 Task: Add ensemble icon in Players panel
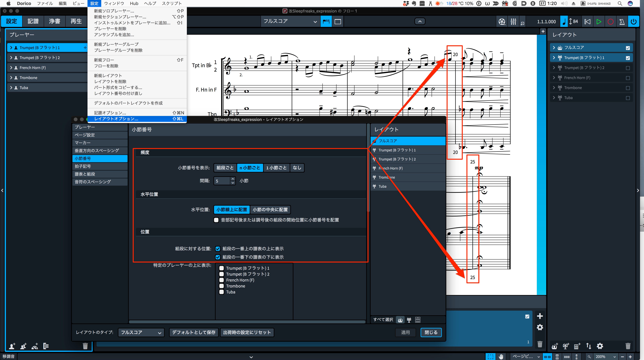tap(35, 346)
